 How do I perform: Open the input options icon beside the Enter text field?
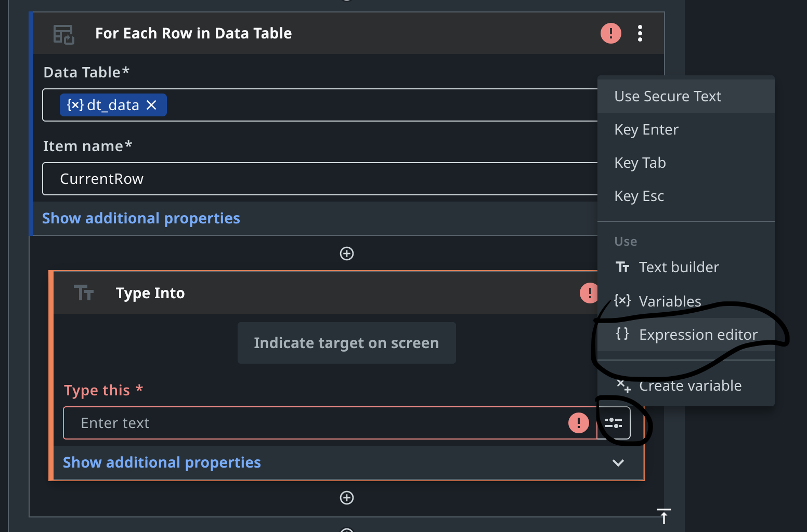614,423
